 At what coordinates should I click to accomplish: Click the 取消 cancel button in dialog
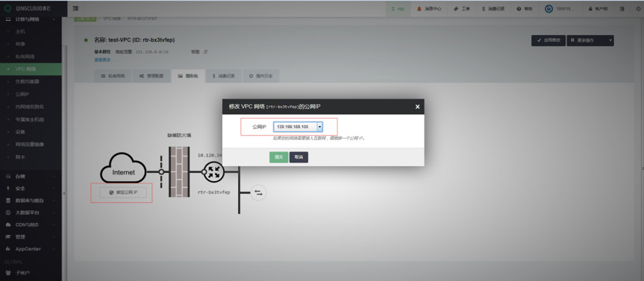click(298, 157)
